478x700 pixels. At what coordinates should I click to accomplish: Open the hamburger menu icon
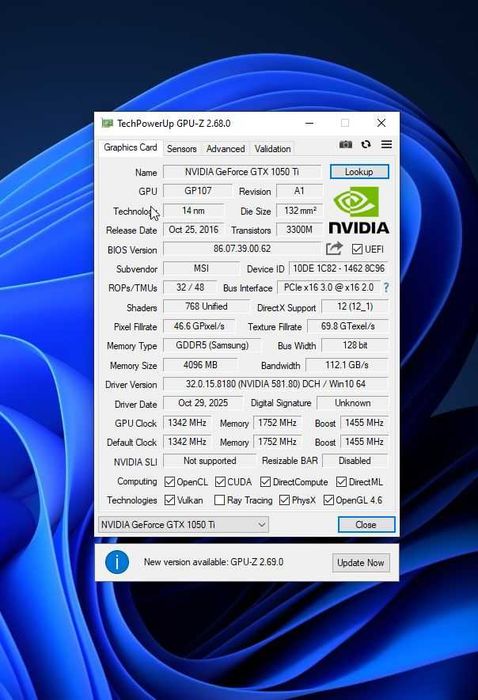[x=387, y=144]
